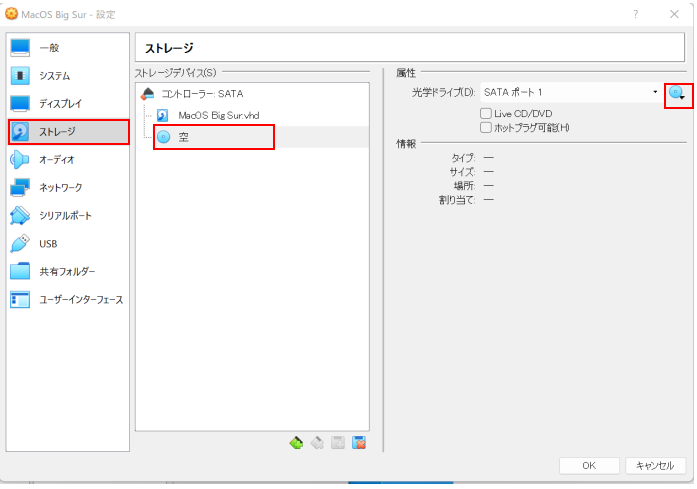Click the remove controller icon

tap(317, 443)
